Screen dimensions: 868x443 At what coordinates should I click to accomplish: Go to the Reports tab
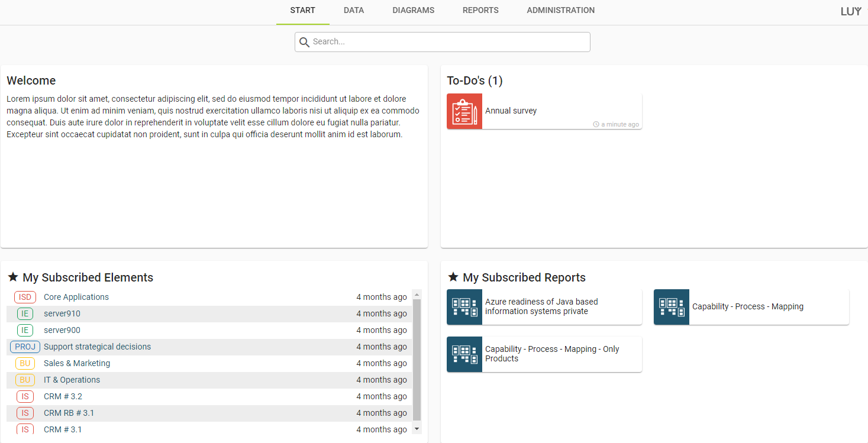pos(480,11)
